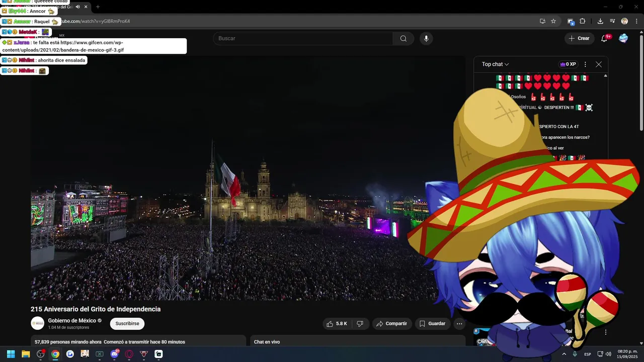This screenshot has width=644, height=362.
Task: Close the current browser tab
Action: 86,7
